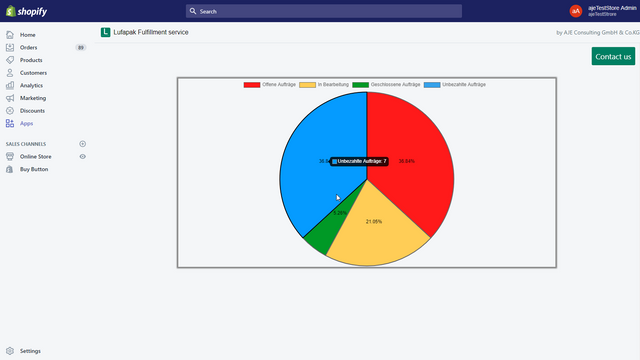Toggle Geschlossene Aufträge green legend item
The width and height of the screenshot is (640, 360).
point(386,84)
